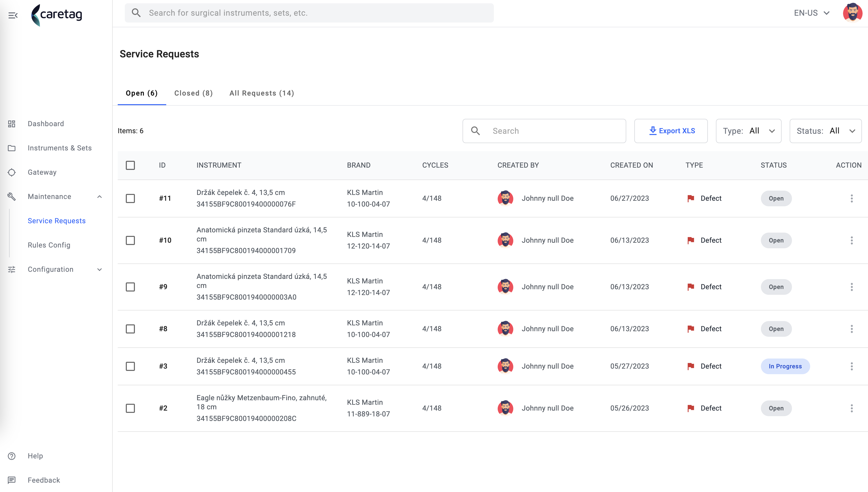
Task: Open the action menu for request #10
Action: pyautogui.click(x=852, y=240)
